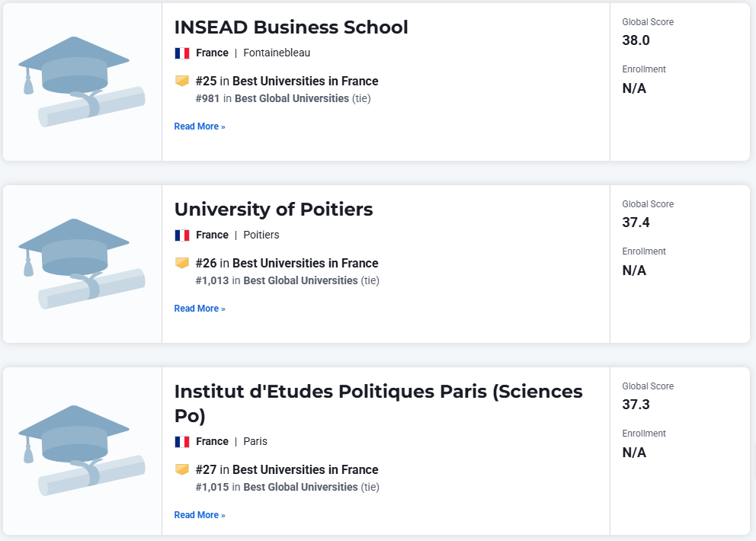Open the University of Poitiers title link
The height and width of the screenshot is (541, 756).
[274, 210]
